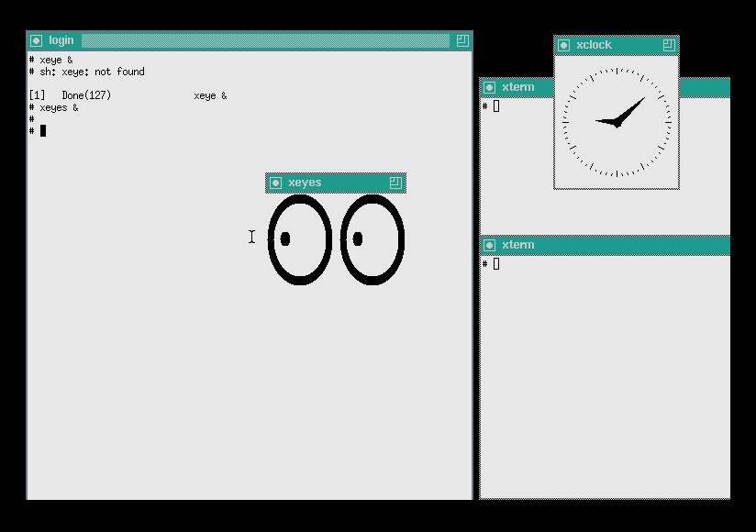Click the "sh: xeye: not found" line
Screen dimensions: 756x532
(x=92, y=72)
